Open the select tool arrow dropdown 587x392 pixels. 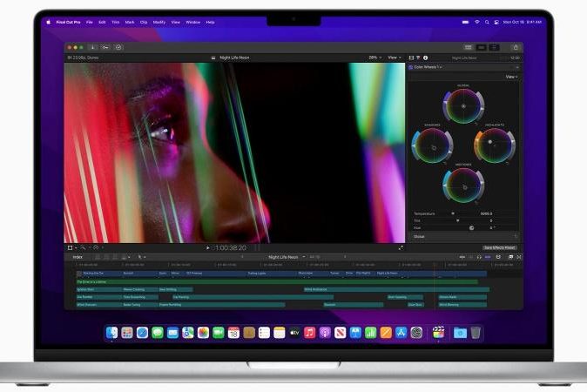pyautogui.click(x=141, y=257)
